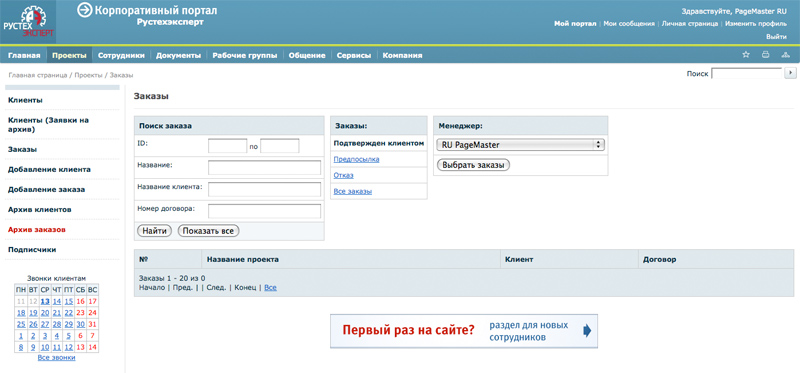Open the Рабочие группы menu
This screenshot has height=373, width=800.
tap(245, 56)
